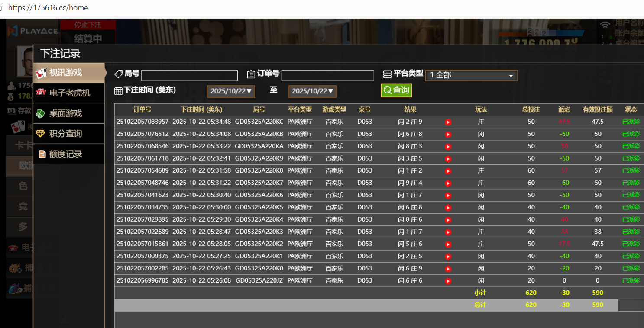Image resolution: width=644 pixels, height=328 pixels.
Task: Click replay icon for round GD05325A220JZ
Action: tap(448, 281)
